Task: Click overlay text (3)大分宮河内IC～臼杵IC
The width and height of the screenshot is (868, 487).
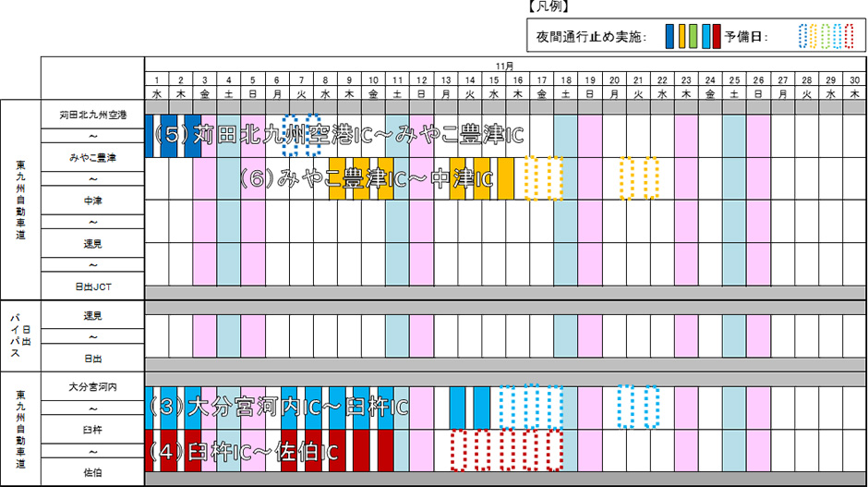Action: tap(279, 408)
